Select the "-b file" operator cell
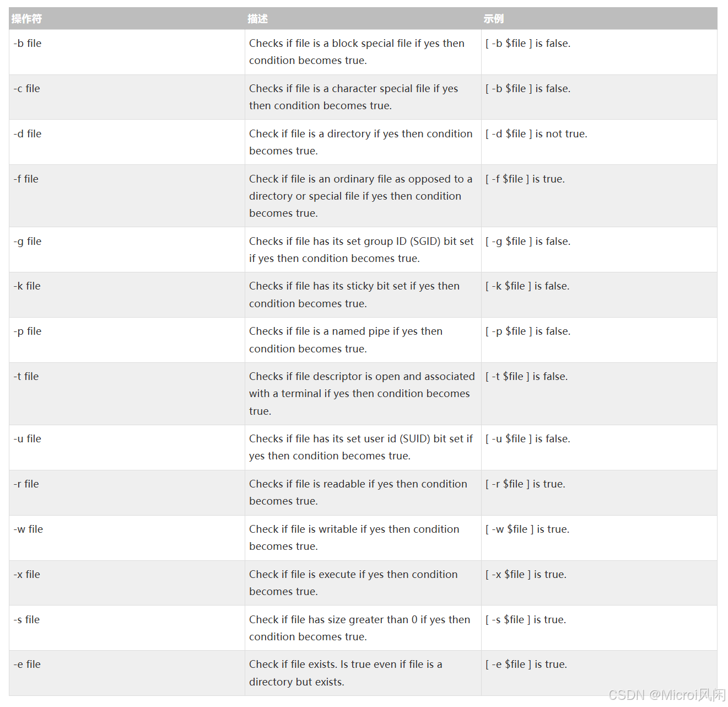This screenshot has height=707, width=728. point(28,44)
